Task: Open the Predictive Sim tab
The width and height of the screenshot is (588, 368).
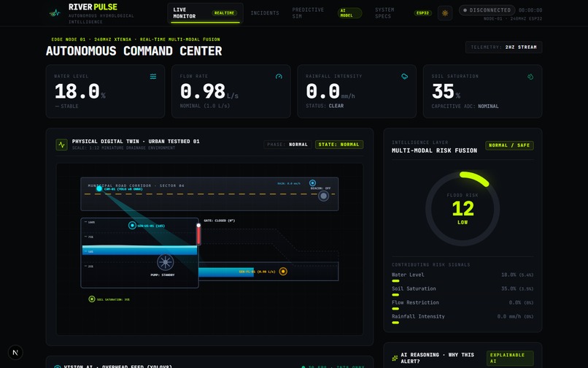Action: [326, 13]
